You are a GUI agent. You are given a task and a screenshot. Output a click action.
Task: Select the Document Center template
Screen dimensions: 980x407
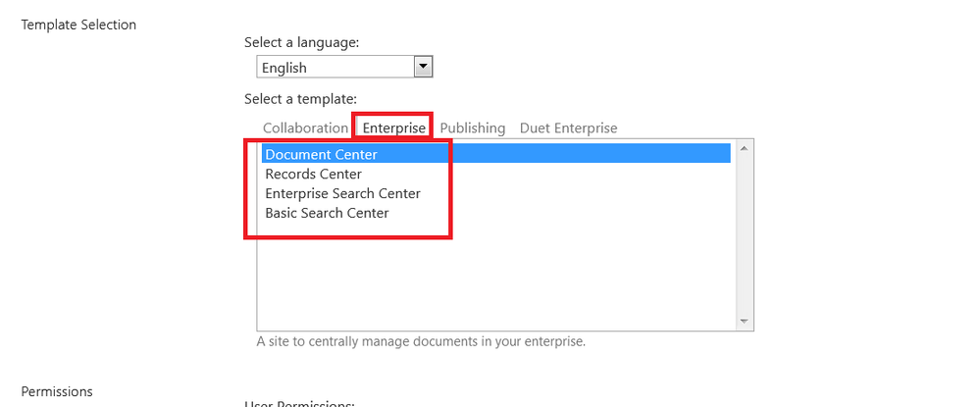click(496, 154)
